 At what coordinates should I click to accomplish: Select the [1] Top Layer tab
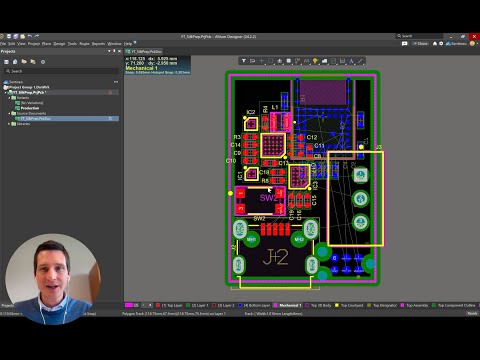pos(169,305)
